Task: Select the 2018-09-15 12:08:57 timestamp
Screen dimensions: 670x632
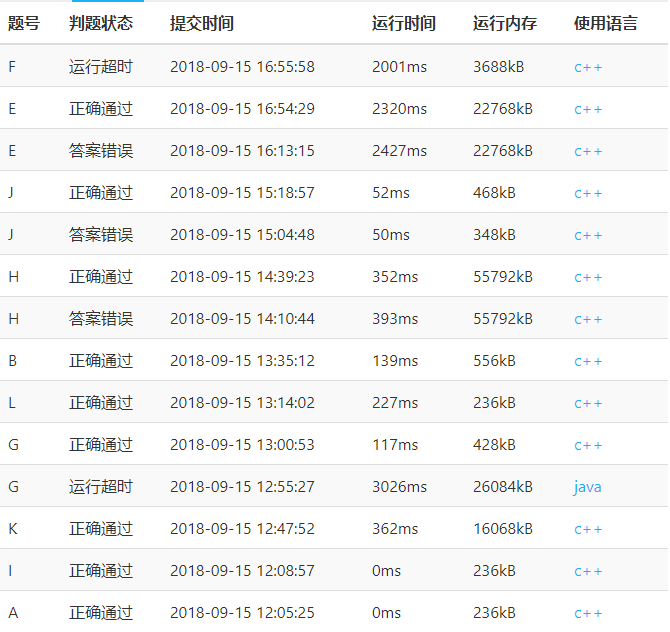Action: (242, 570)
